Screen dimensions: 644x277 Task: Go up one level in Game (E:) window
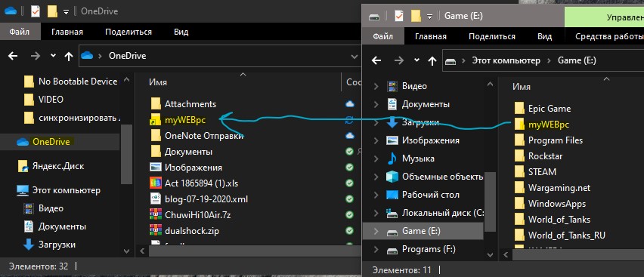pyautogui.click(x=432, y=60)
